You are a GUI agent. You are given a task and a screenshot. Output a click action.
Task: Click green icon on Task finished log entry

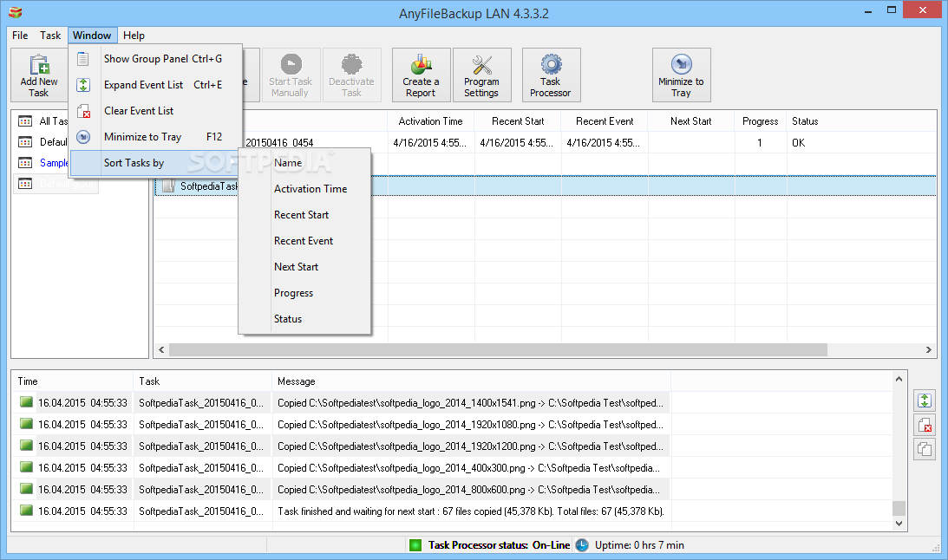coord(26,511)
